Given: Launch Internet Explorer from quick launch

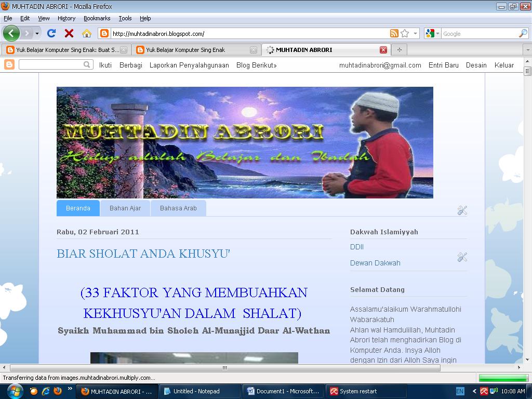Looking at the screenshot, I should click(46, 391).
